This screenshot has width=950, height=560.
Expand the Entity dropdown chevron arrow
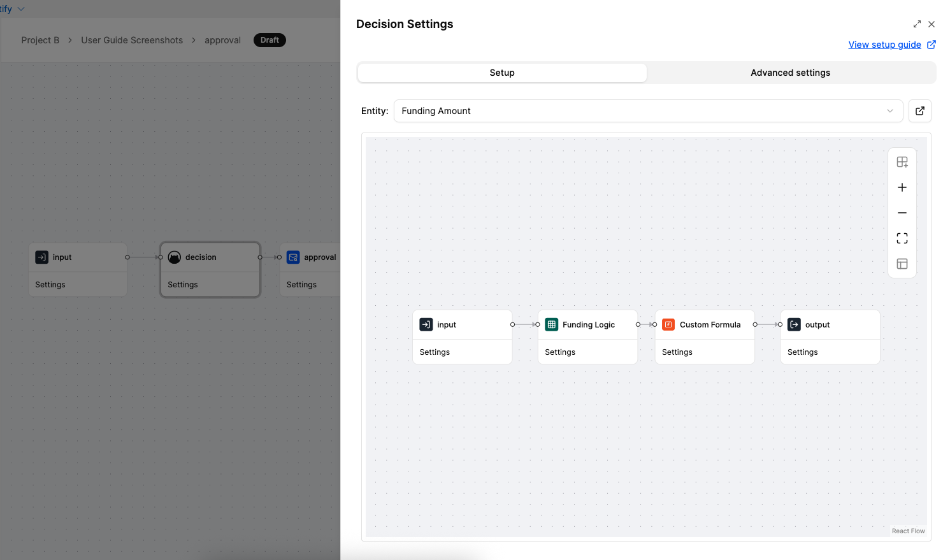point(890,111)
